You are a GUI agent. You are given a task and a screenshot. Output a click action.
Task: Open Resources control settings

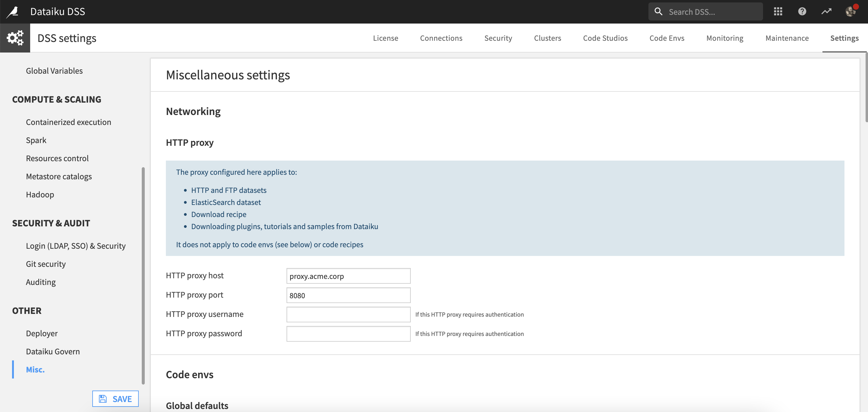[57, 158]
